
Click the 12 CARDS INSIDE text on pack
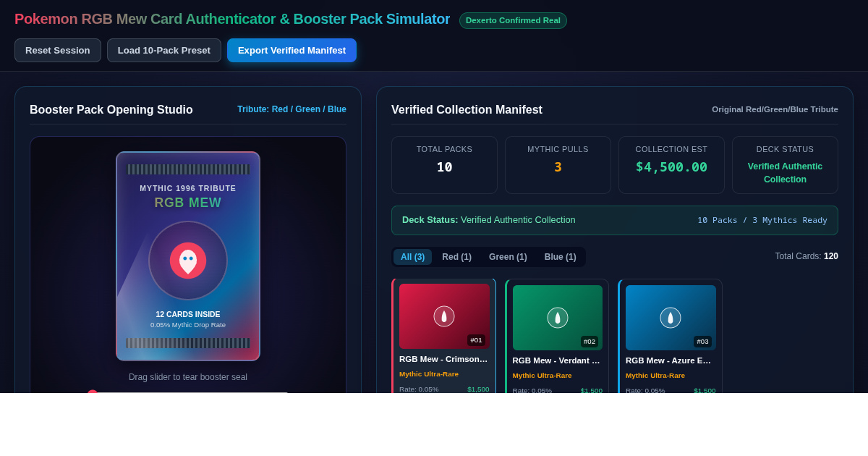click(188, 314)
